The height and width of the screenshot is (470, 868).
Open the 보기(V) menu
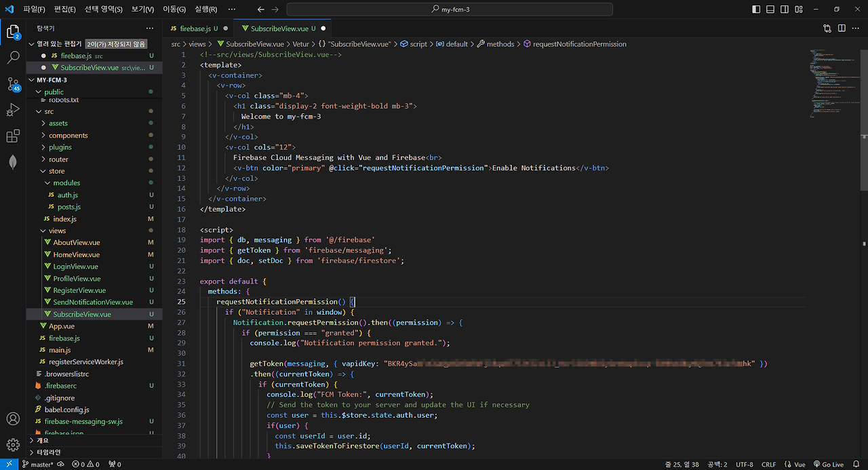tap(143, 9)
